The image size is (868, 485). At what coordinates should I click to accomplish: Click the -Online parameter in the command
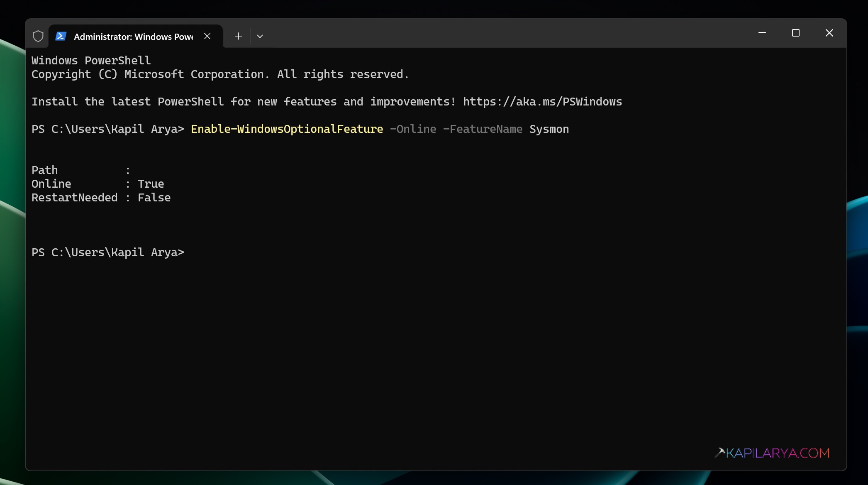coord(413,129)
